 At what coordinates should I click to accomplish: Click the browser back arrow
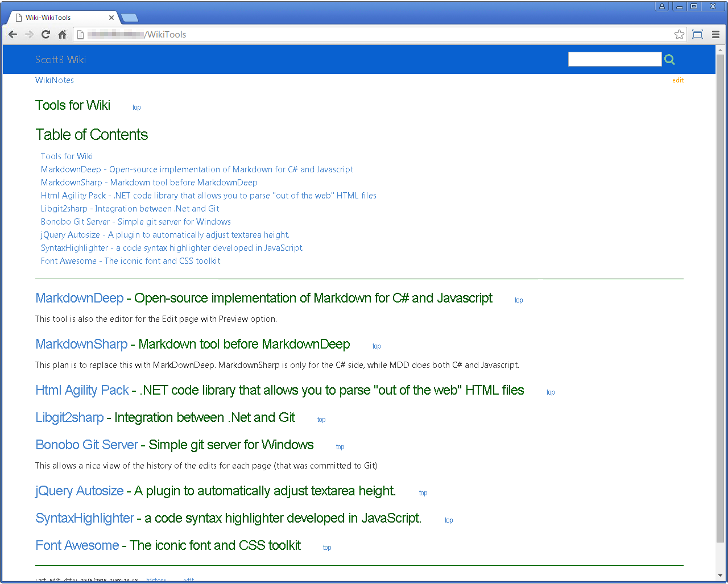pyautogui.click(x=13, y=35)
